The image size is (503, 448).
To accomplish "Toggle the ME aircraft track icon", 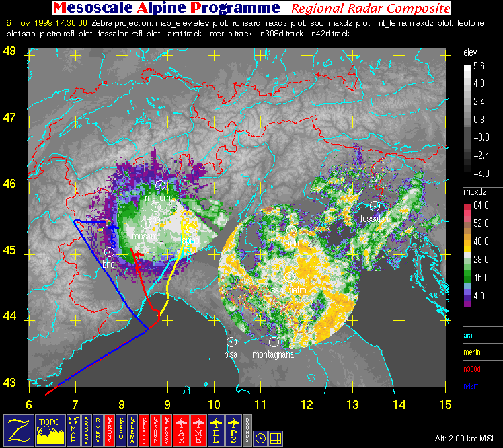I will pos(198,430).
